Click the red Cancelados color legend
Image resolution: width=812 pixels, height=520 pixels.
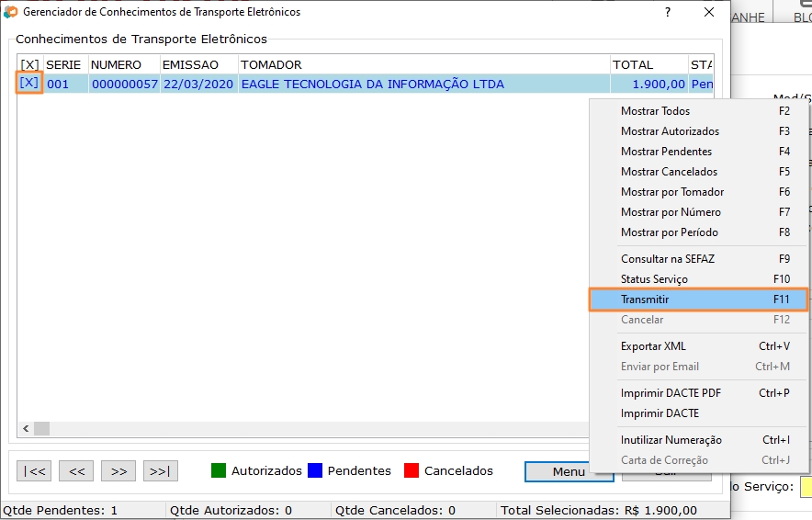coord(412,470)
